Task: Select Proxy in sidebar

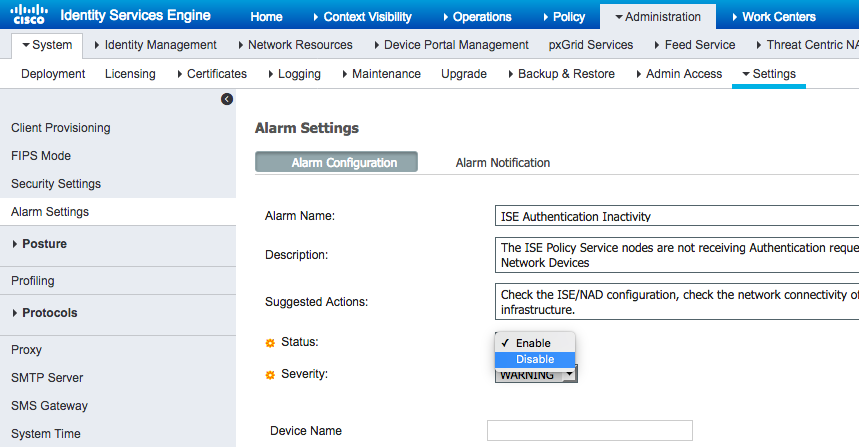Action: pos(26,349)
